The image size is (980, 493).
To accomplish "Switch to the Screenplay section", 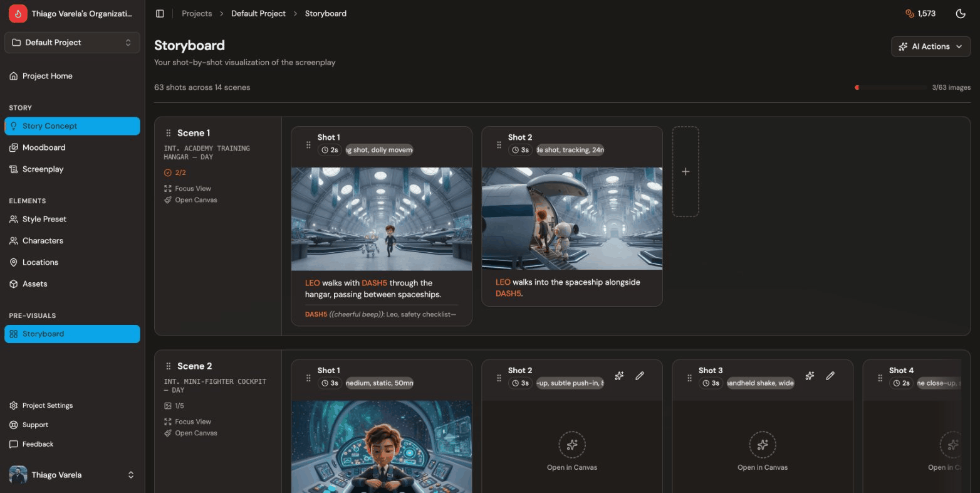I will (43, 169).
